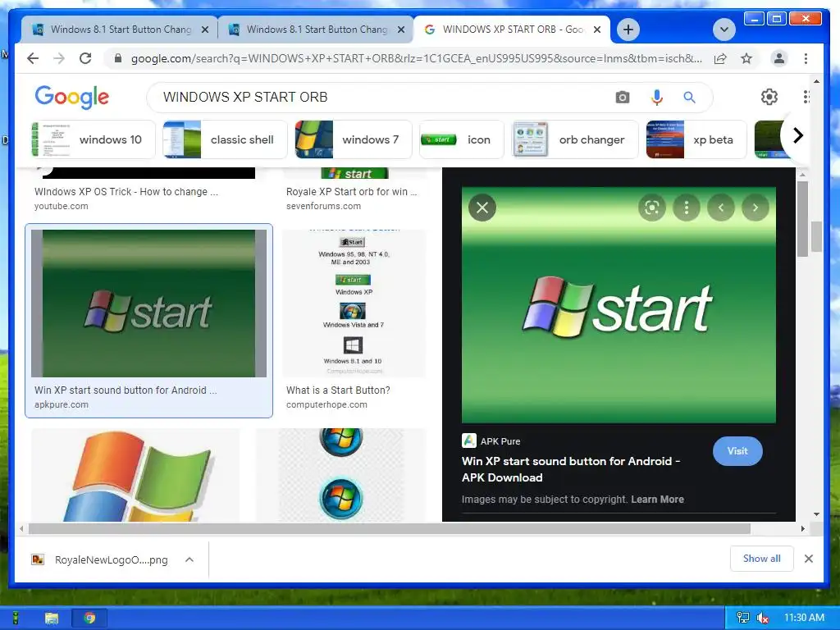
Task: Open Chrome three-dot menu
Action: click(806, 58)
